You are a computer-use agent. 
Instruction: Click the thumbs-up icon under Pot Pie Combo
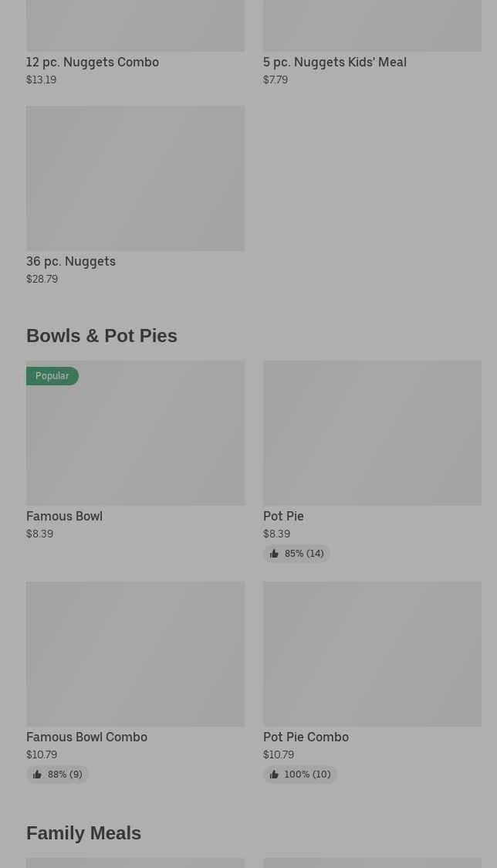click(x=274, y=775)
